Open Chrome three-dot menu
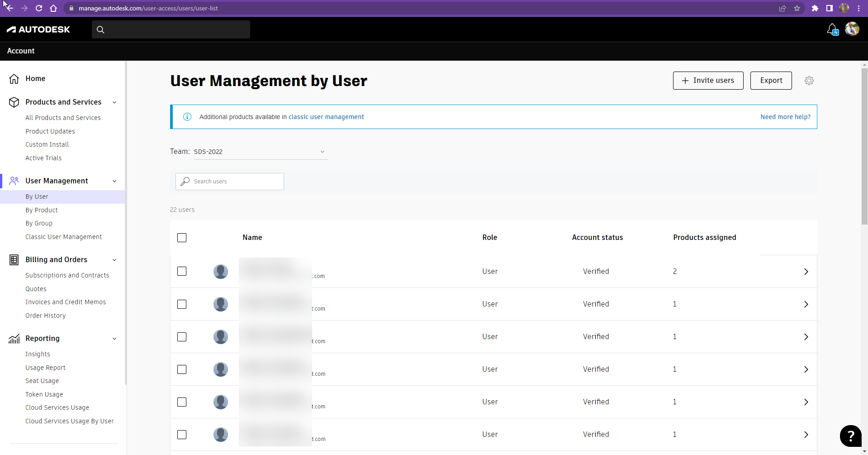Image resolution: width=868 pixels, height=455 pixels. pos(859,8)
